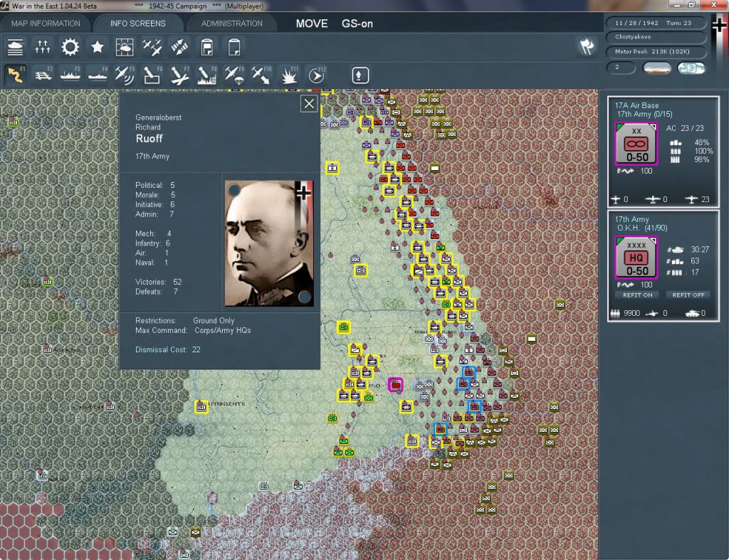
Task: Click the 'Victories: 52' stat
Action: pyautogui.click(x=158, y=282)
